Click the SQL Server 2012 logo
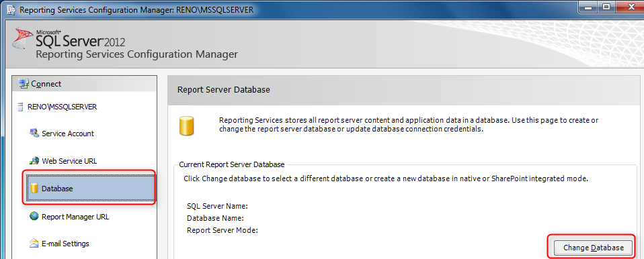This screenshot has width=644, height=259. pos(69,39)
